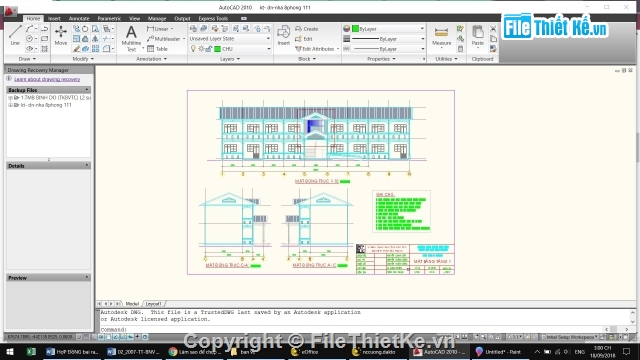Screen dimensions: 640x360
Task: Select the Line tool
Action: [15, 35]
